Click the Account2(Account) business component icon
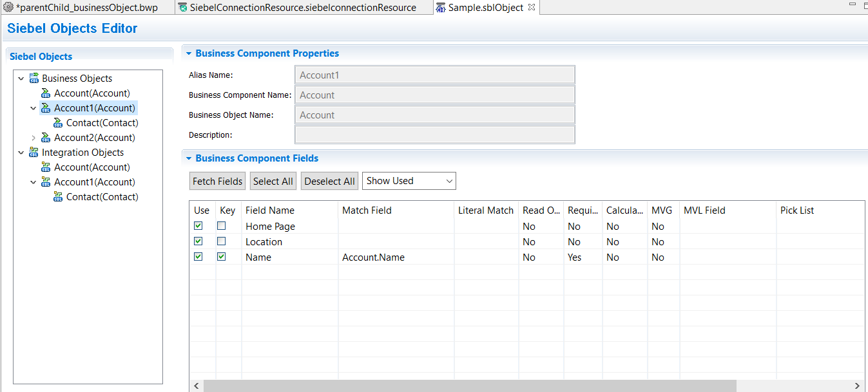This screenshot has height=392, width=868. 46,138
